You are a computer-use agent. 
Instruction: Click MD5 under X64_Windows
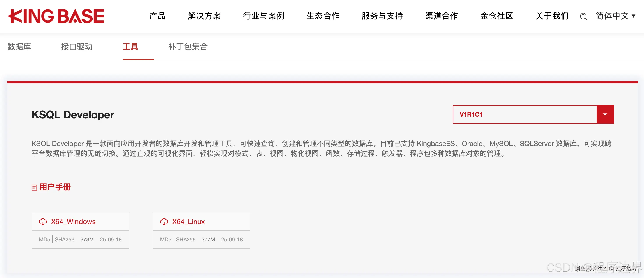pos(44,239)
